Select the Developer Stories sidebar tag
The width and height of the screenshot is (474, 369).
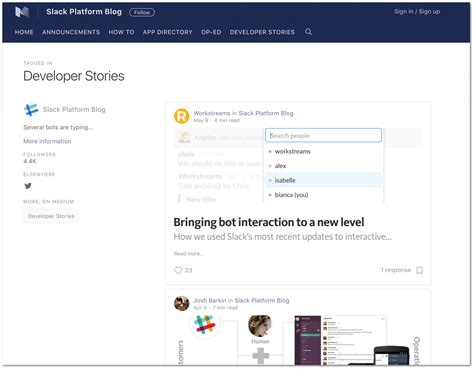coord(51,216)
